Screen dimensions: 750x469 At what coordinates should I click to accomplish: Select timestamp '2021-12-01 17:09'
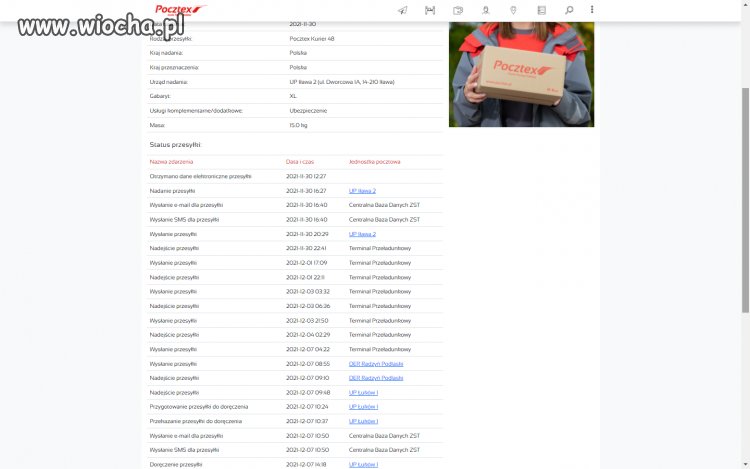[307, 263]
